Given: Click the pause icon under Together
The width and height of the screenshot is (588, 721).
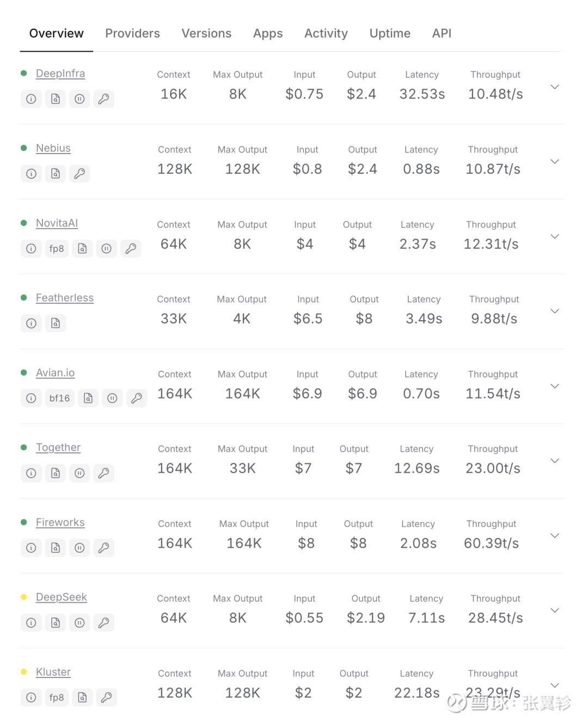Looking at the screenshot, I should [79, 473].
